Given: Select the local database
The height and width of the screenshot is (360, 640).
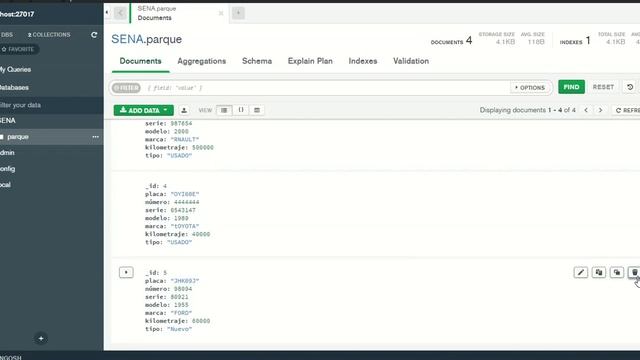Looking at the screenshot, I should pyautogui.click(x=5, y=185).
